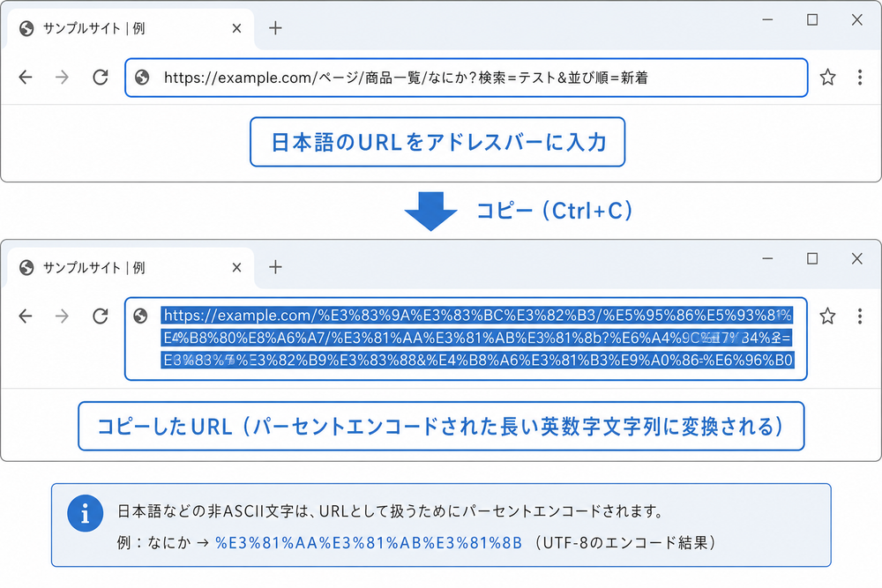The height and width of the screenshot is (588, 882).
Task: Close the top browser window
Action: (x=856, y=19)
